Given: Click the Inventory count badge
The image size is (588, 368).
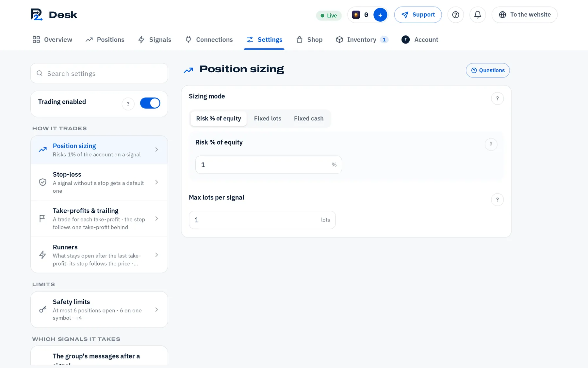Looking at the screenshot, I should tap(384, 40).
